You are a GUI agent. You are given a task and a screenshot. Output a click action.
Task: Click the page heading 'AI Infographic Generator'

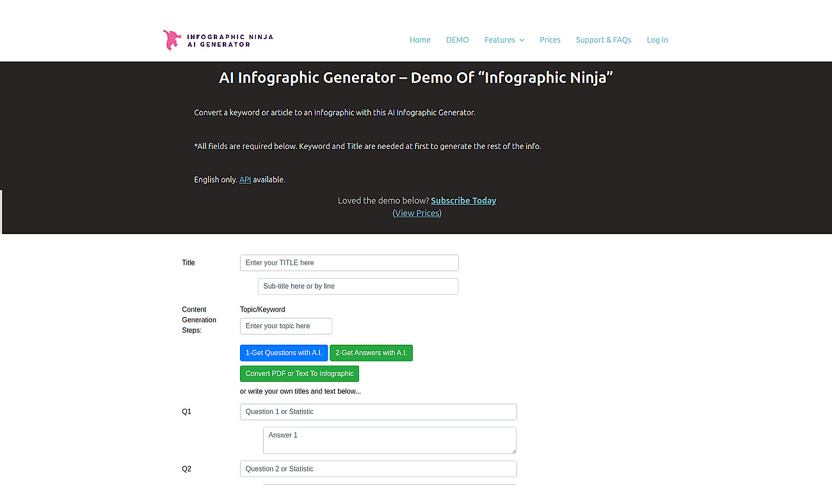(416, 77)
